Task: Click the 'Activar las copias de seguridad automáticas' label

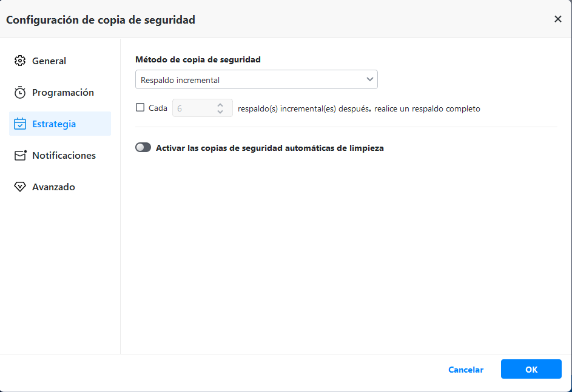Action: point(269,147)
